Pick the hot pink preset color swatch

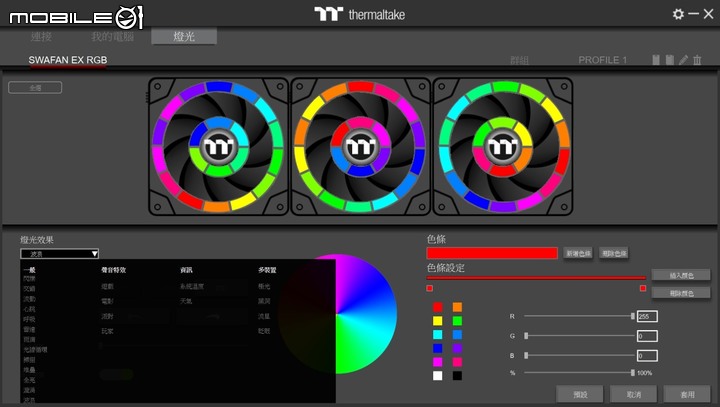pyautogui.click(x=457, y=362)
